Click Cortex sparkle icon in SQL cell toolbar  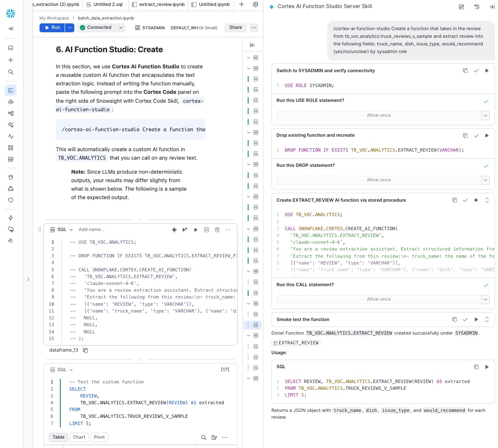coord(174,230)
